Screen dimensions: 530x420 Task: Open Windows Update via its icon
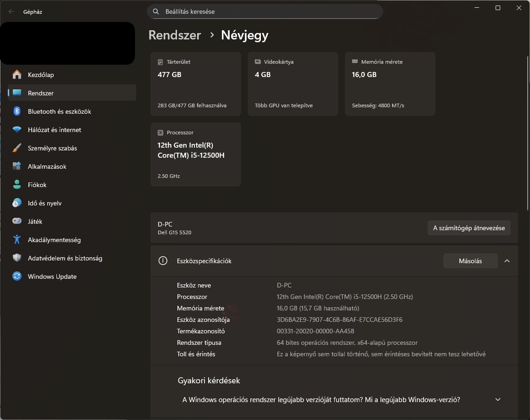(x=17, y=276)
